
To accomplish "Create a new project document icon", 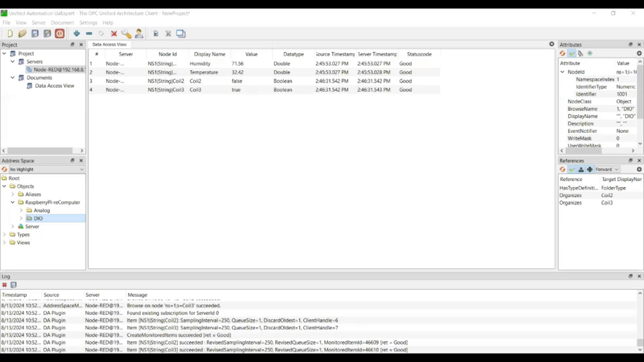I will pyautogui.click(x=10, y=34).
